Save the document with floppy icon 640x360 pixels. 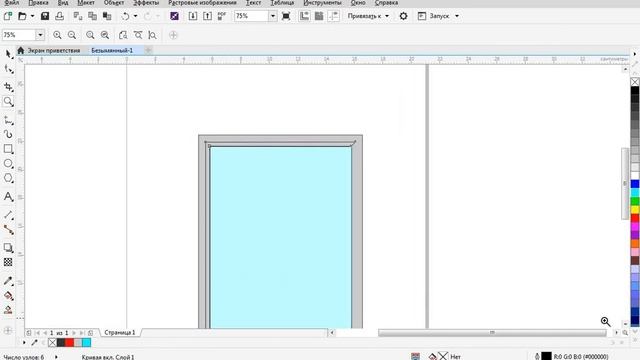[x=45, y=16]
